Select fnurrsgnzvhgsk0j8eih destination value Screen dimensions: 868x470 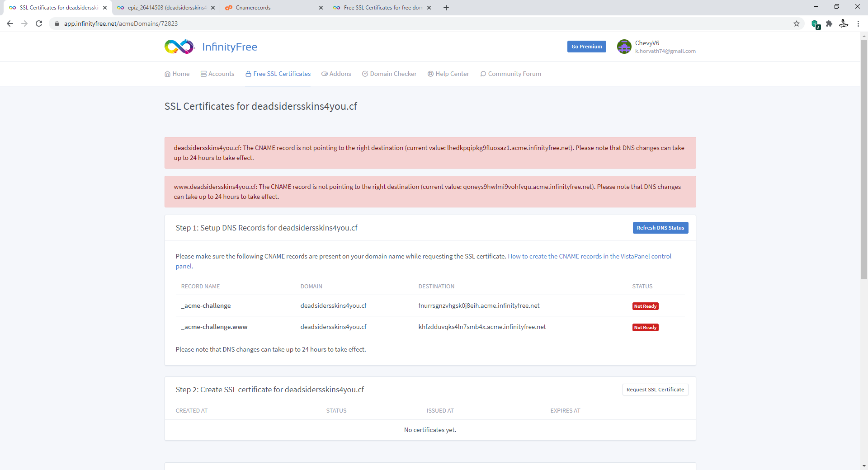click(x=479, y=305)
